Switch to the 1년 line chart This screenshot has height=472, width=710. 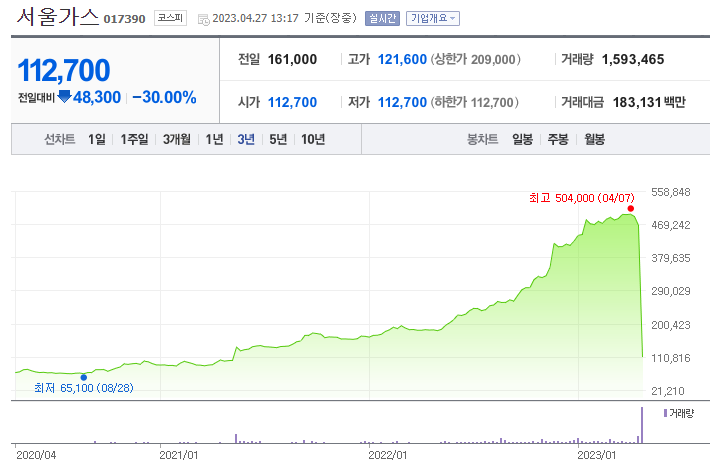pyautogui.click(x=214, y=139)
